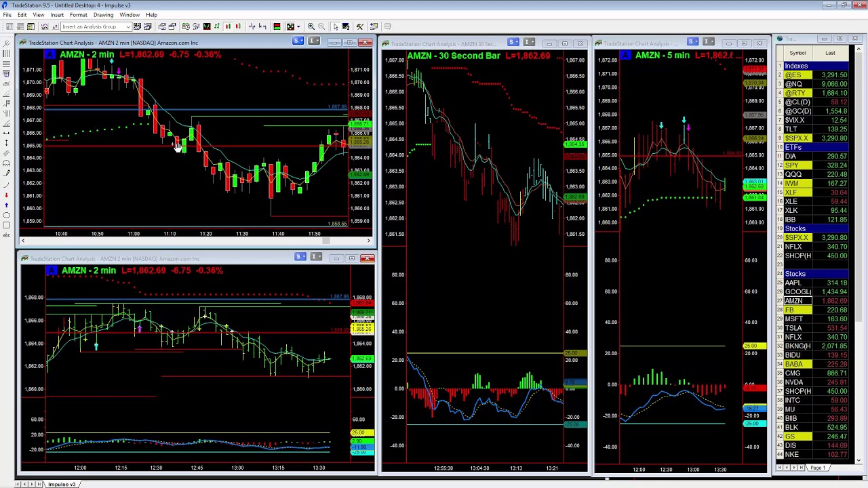Toggle the S status button on AMZN 2 min chart
This screenshot has width=868, height=488.
(x=297, y=41)
